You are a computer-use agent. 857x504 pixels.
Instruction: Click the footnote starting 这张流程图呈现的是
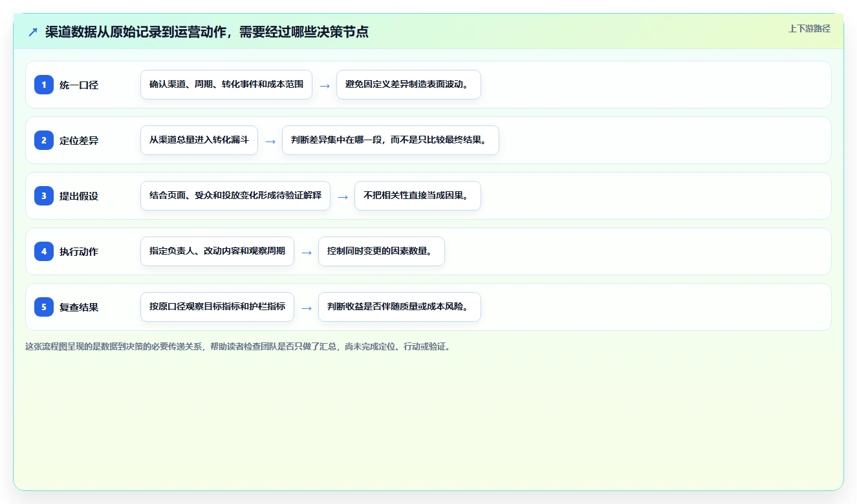(x=238, y=346)
